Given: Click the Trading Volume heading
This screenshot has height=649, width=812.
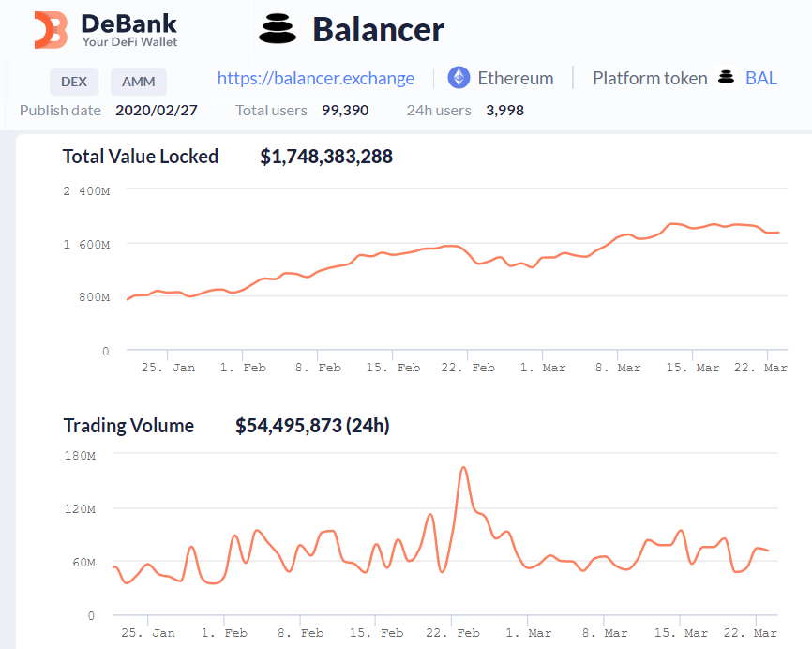Looking at the screenshot, I should click(x=128, y=426).
